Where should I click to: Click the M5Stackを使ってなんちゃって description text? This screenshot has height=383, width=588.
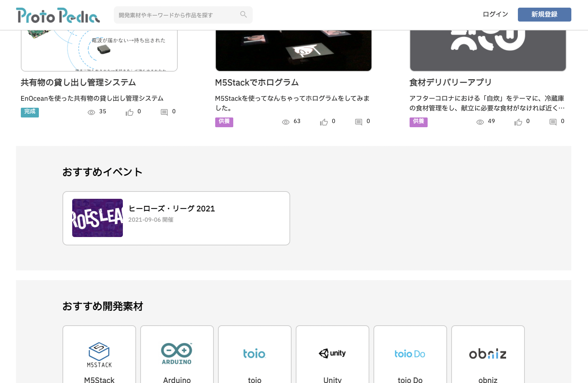point(292,103)
